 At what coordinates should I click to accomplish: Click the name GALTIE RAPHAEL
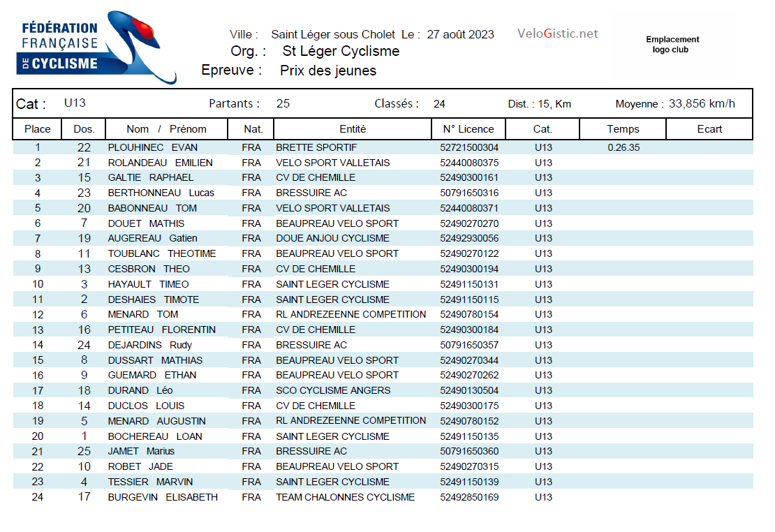click(x=151, y=177)
